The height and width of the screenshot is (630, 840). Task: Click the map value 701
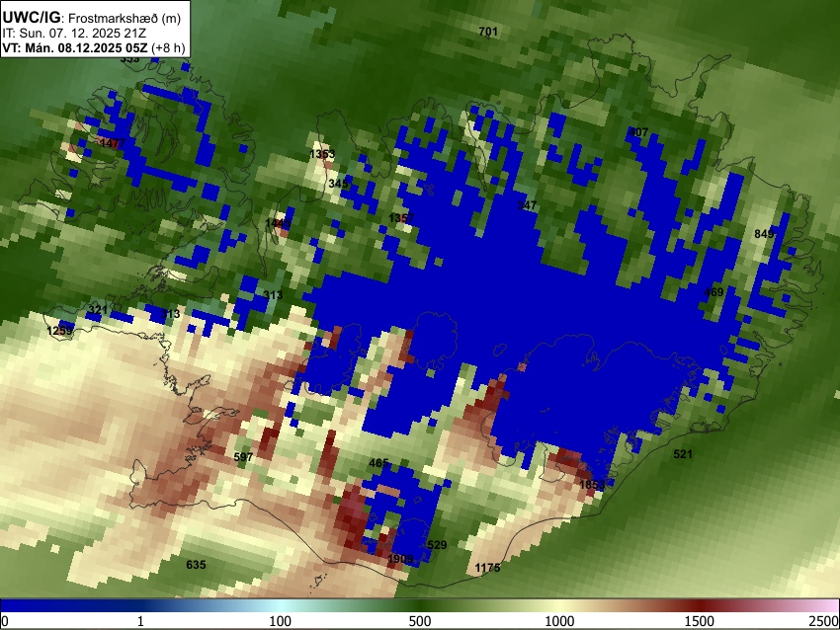488,32
